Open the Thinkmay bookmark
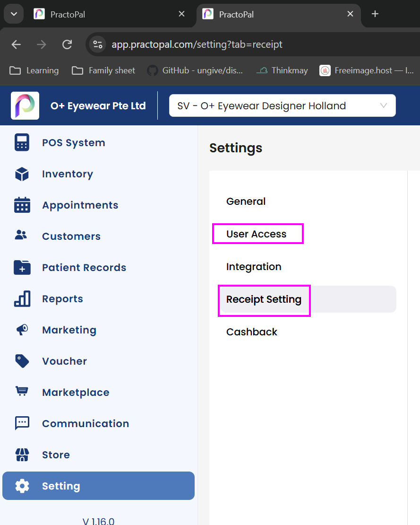The image size is (420, 525). (282, 70)
